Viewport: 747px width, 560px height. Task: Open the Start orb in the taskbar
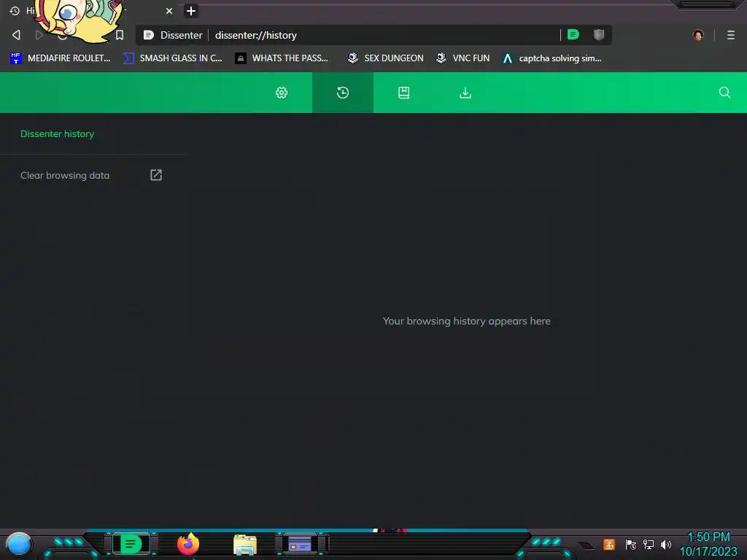coord(18,544)
